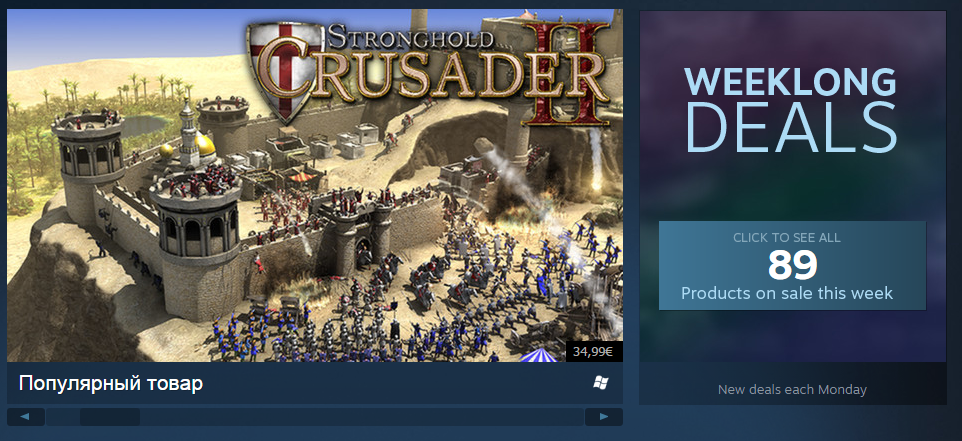
Task: Click Products on sale this week
Action: (787, 293)
